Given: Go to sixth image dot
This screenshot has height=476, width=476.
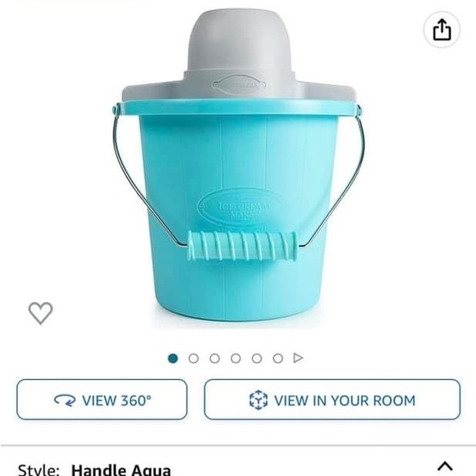Looking at the screenshot, I should [x=277, y=358].
